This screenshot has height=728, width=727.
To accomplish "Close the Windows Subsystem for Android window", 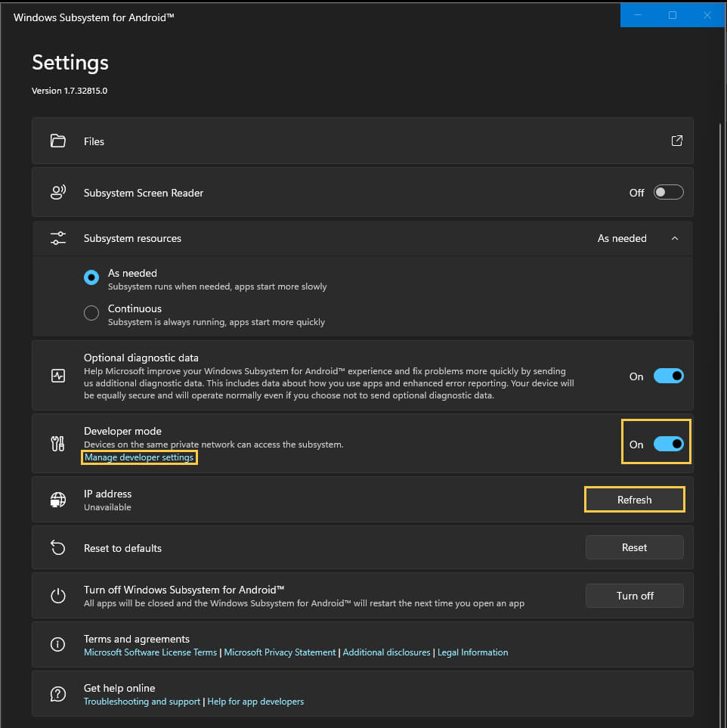I will click(707, 15).
